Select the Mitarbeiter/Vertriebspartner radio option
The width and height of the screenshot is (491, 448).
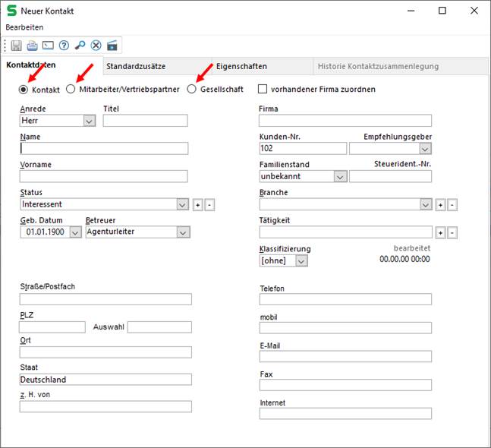point(71,90)
